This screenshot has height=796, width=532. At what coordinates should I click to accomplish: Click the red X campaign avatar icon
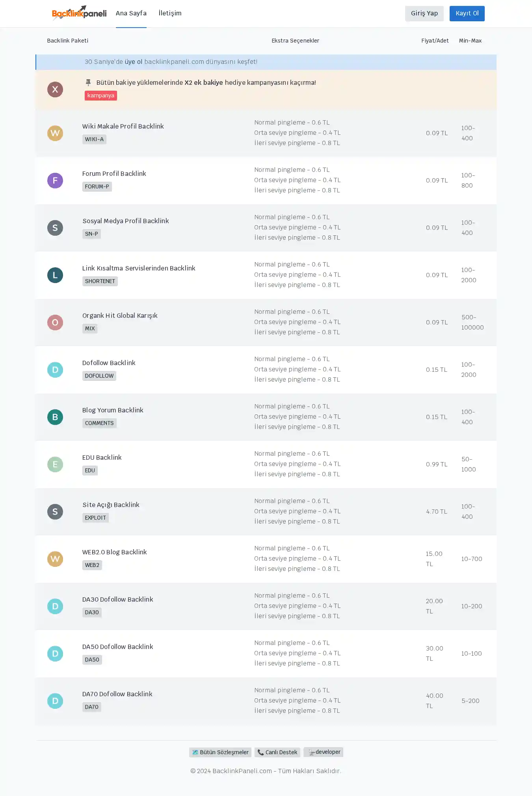(55, 89)
